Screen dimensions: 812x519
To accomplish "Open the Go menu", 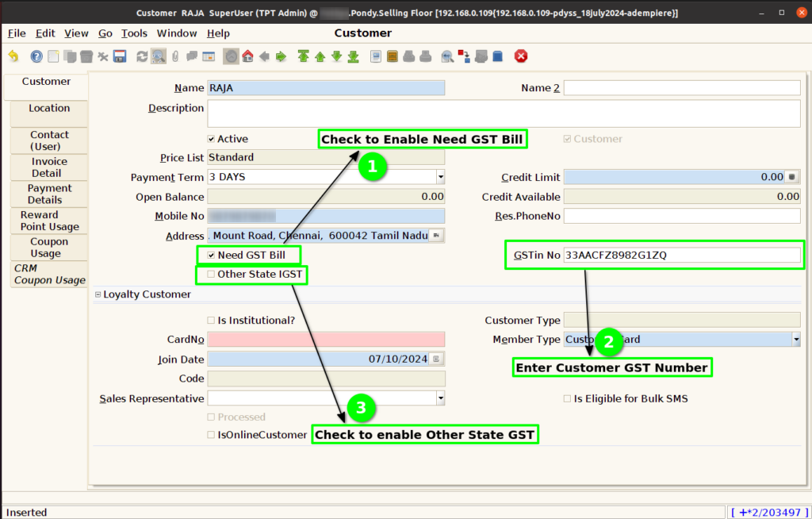I will (105, 33).
